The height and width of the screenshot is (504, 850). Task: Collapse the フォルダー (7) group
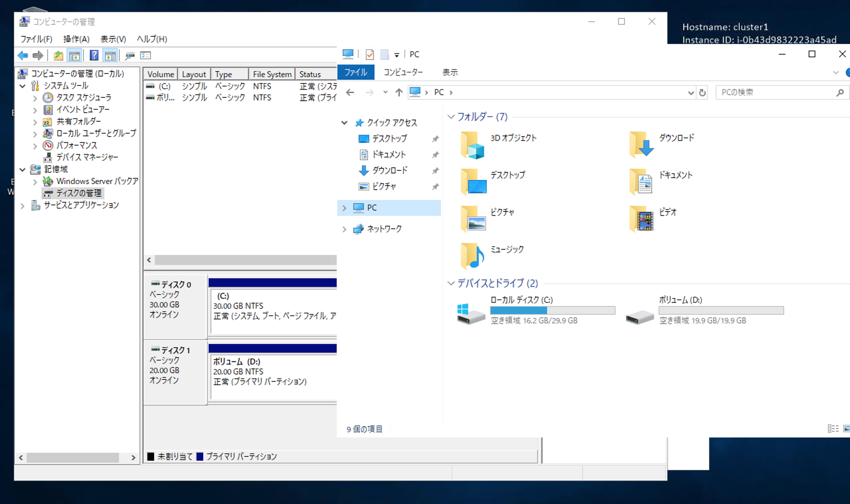pyautogui.click(x=451, y=117)
